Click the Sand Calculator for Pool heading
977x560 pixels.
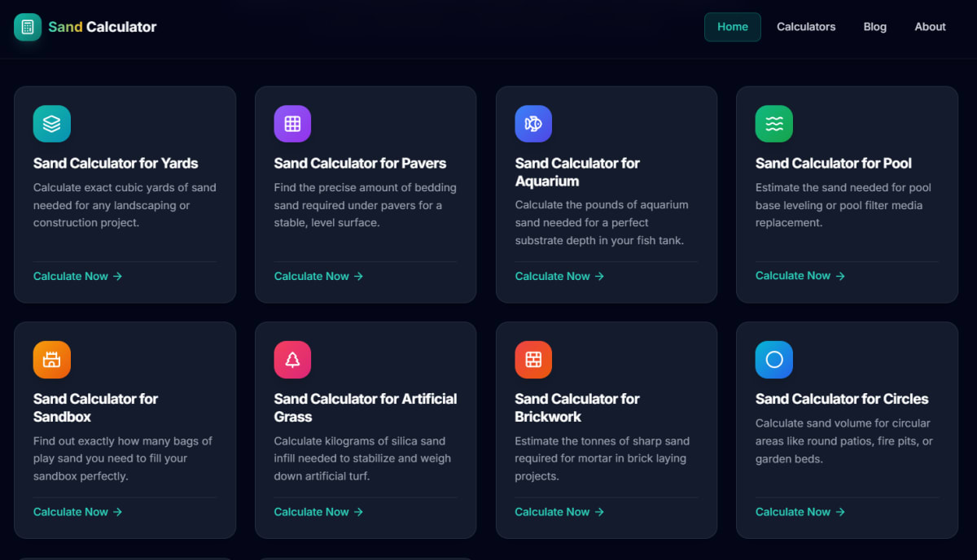[834, 163]
